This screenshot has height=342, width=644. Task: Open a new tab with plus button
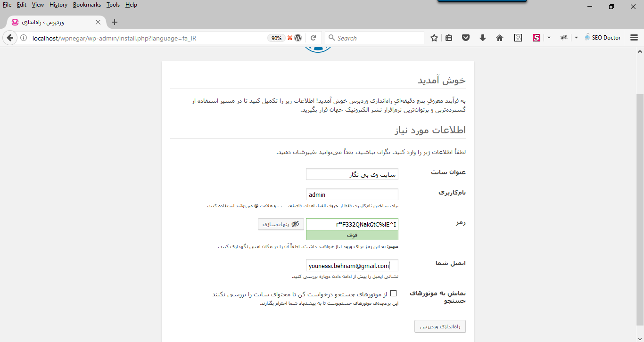click(x=115, y=22)
